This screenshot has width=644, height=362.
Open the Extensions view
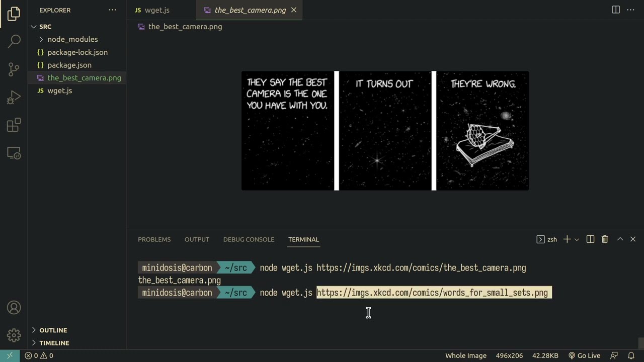14,125
